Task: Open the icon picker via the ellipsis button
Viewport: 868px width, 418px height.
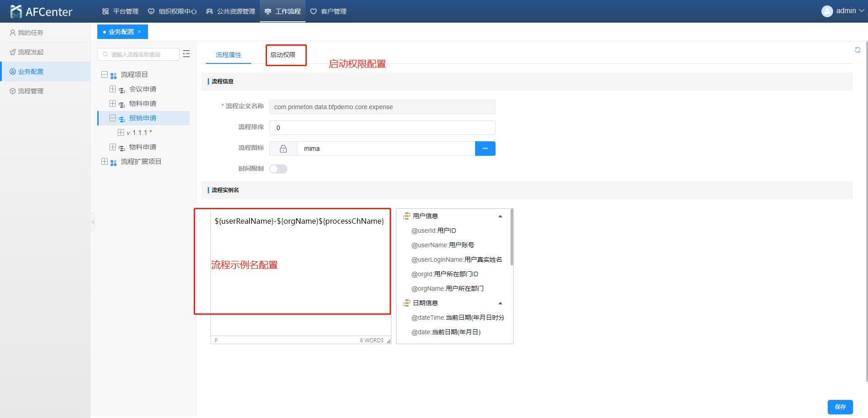Action: (485, 148)
